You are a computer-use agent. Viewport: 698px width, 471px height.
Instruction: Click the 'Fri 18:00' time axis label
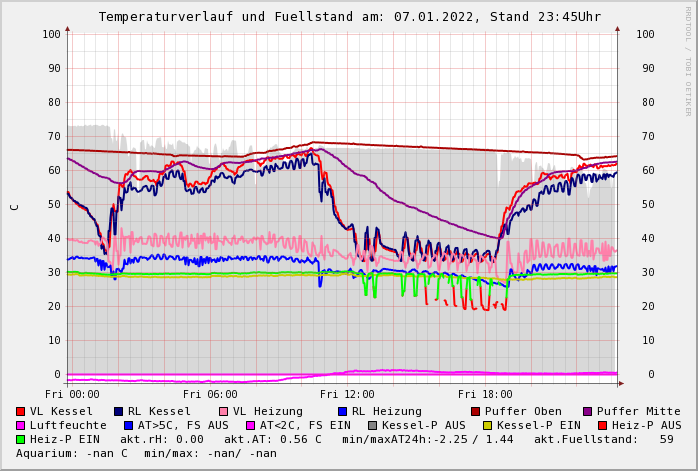coord(485,395)
